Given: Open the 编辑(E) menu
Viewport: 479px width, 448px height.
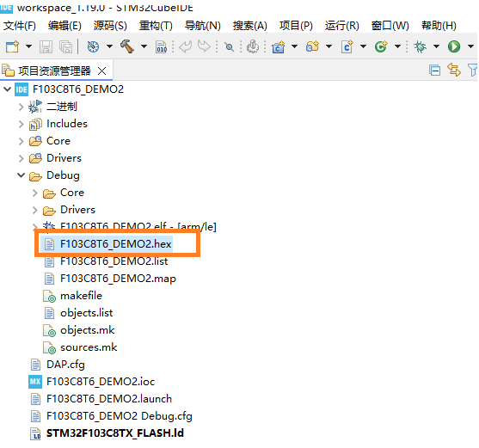Looking at the screenshot, I should [64, 26].
